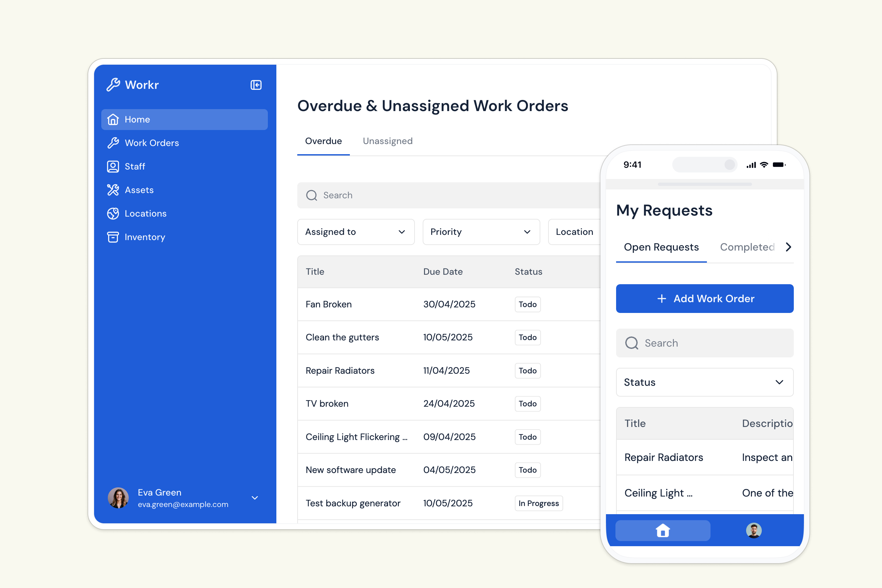
Task: Open the Ceiling Light Flickering desktop row
Action: coord(449,437)
